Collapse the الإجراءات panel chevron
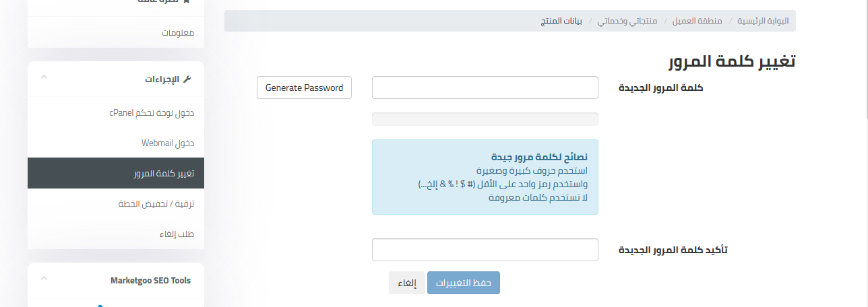The image size is (868, 307). pyautogui.click(x=44, y=77)
